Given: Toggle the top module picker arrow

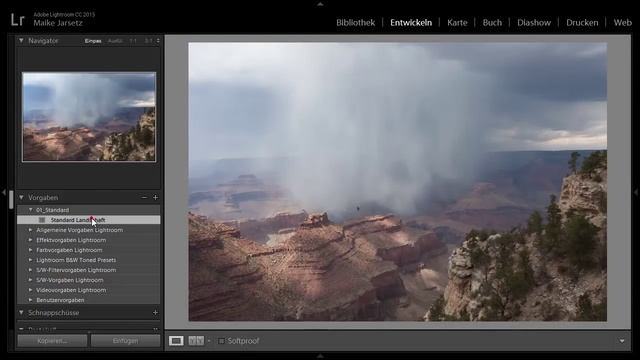Looking at the screenshot, I should coord(320,4).
